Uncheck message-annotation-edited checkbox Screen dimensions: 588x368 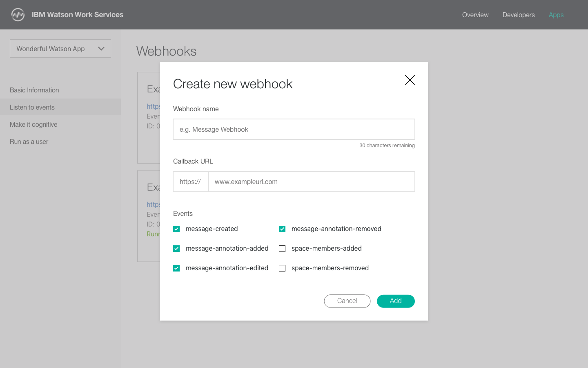[176, 268]
